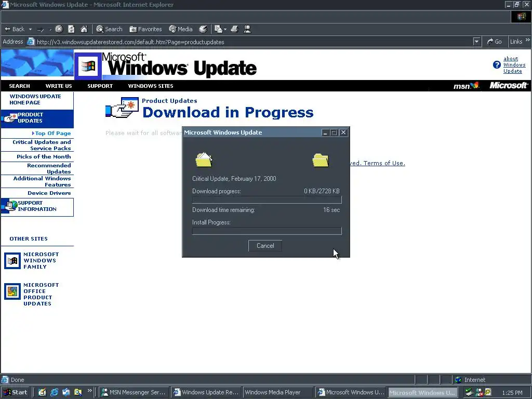
Task: Stop page loading with the Stop icon
Action: click(59, 29)
